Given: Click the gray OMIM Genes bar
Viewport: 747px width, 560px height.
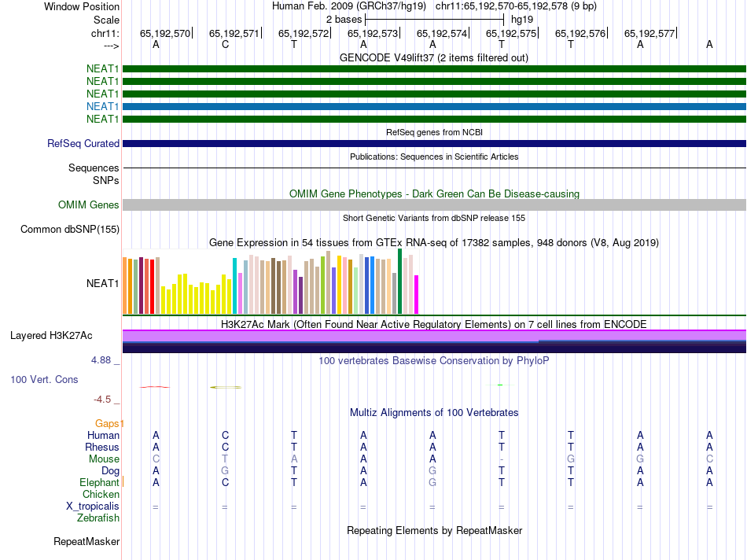Looking at the screenshot, I should pos(434,205).
